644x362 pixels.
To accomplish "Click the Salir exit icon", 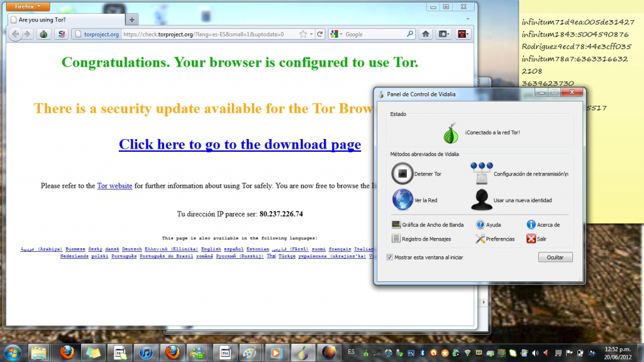I will pyautogui.click(x=531, y=239).
